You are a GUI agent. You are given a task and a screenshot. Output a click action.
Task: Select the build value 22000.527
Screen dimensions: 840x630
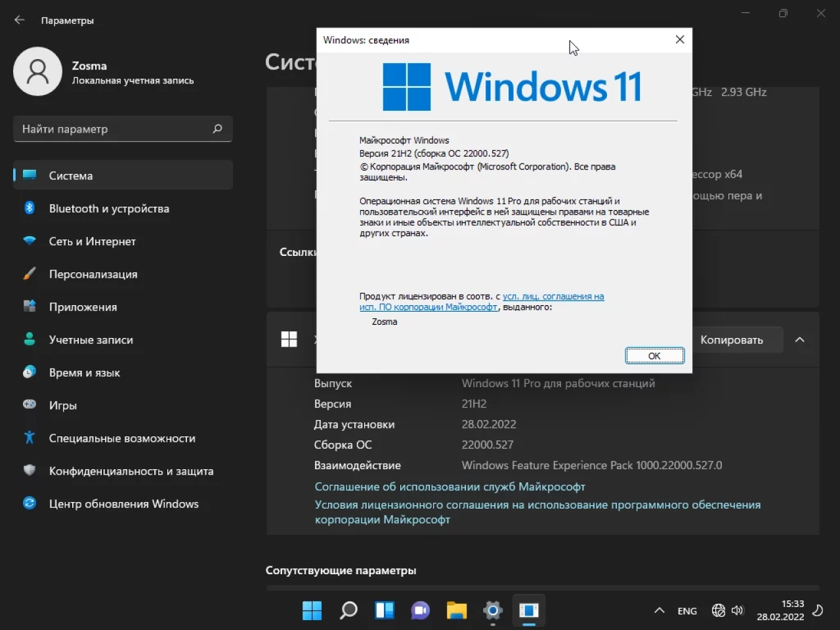[488, 444]
